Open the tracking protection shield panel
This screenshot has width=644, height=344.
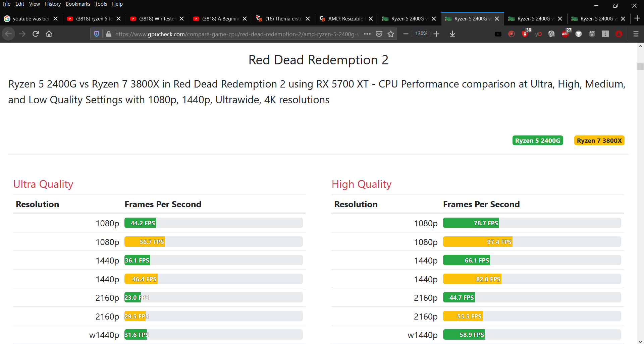pos(97,34)
